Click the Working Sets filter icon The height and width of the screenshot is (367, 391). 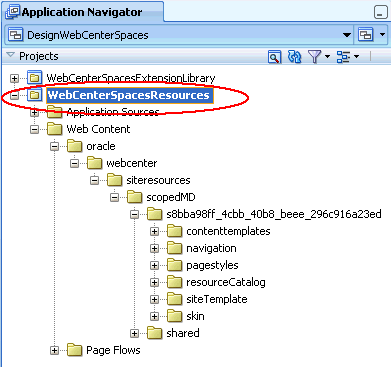point(314,57)
